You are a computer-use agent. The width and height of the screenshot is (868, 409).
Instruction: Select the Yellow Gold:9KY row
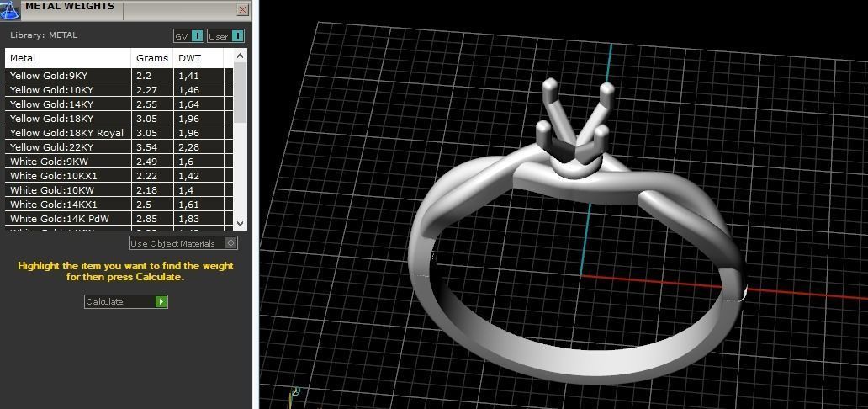point(119,76)
